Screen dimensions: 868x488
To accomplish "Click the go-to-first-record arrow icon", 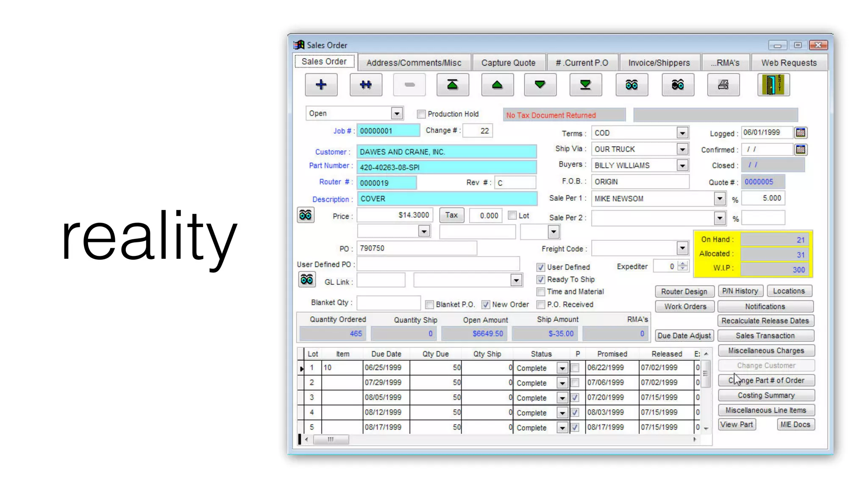I will (452, 85).
